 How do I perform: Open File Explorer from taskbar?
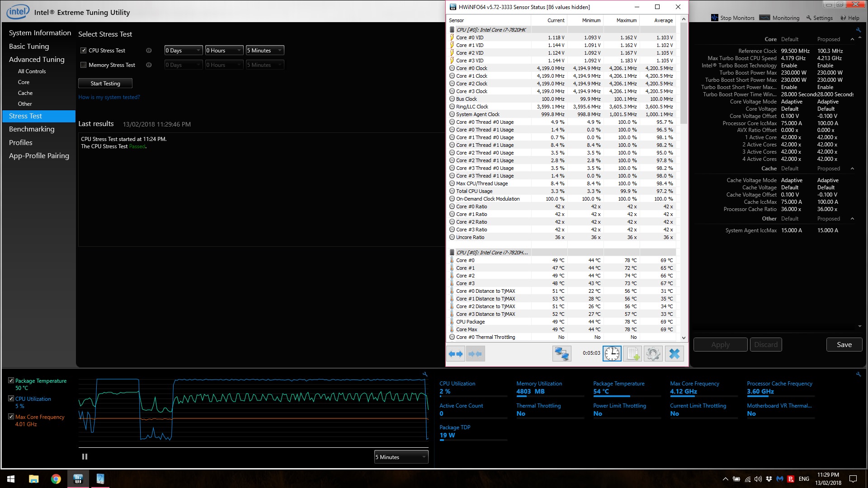(33, 479)
